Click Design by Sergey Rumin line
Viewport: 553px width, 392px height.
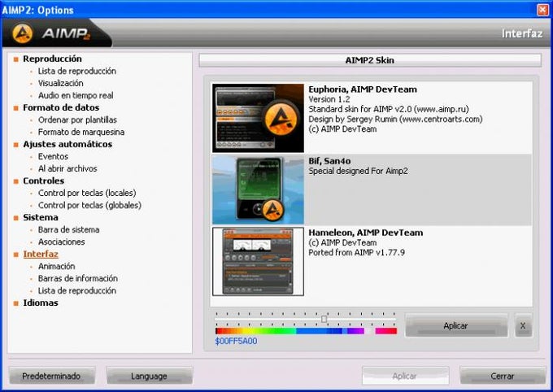click(395, 120)
